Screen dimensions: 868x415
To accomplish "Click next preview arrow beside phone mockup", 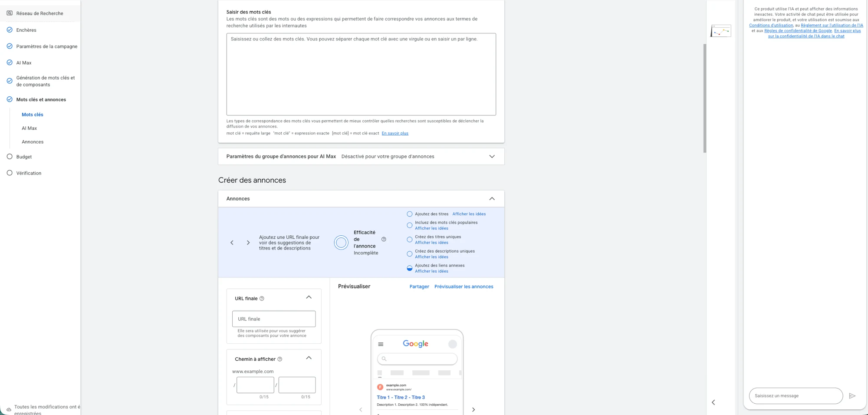I will pos(473,409).
